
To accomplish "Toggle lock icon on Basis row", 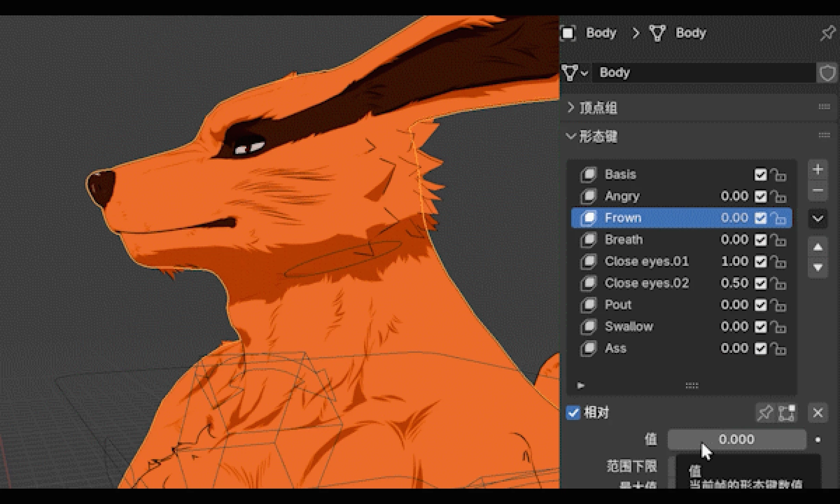I will click(778, 175).
